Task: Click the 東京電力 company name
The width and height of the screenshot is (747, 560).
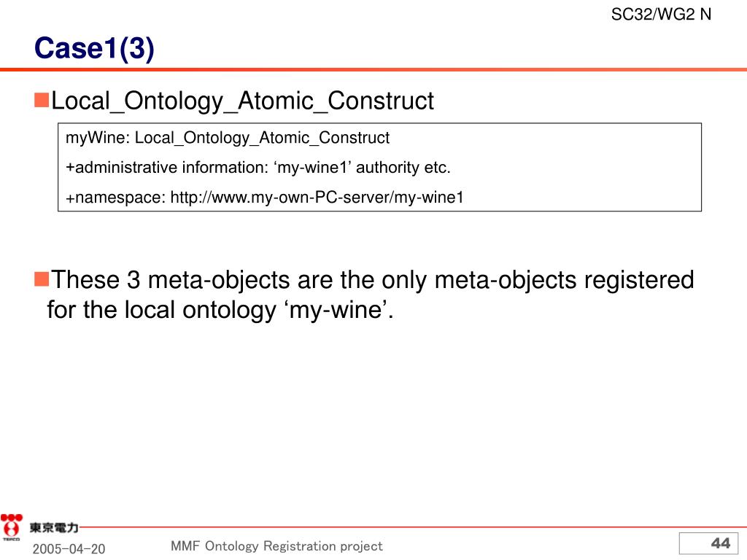Action: pos(53,527)
